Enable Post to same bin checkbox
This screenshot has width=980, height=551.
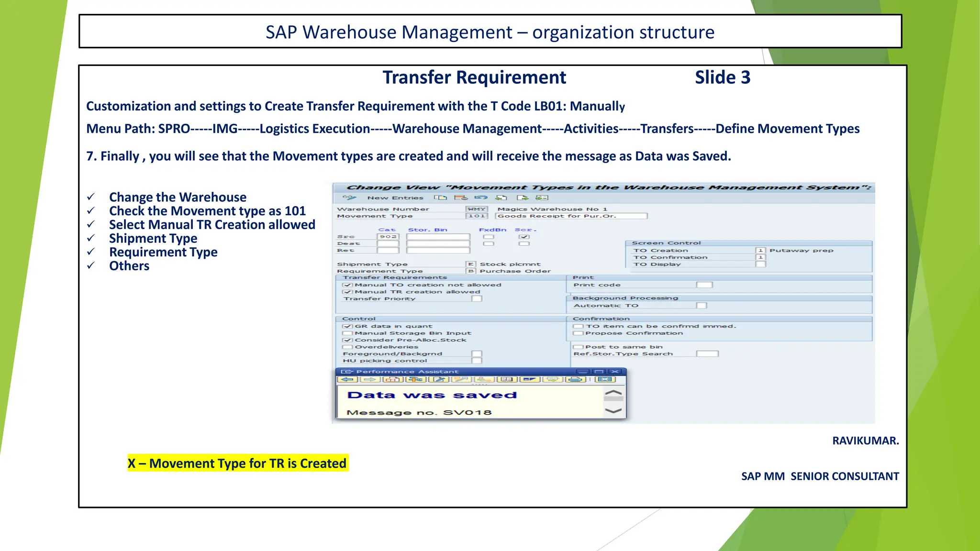pyautogui.click(x=578, y=347)
